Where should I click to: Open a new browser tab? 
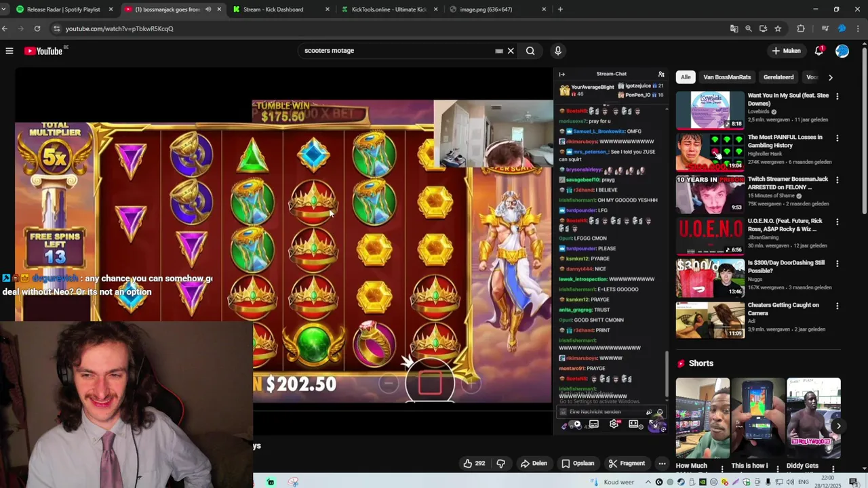coord(560,9)
